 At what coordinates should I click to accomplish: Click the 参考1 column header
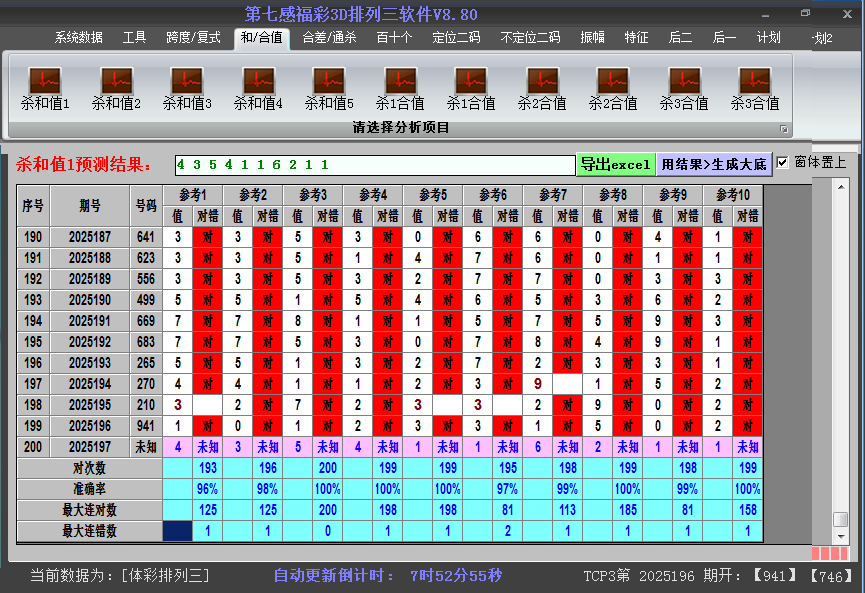click(x=193, y=195)
